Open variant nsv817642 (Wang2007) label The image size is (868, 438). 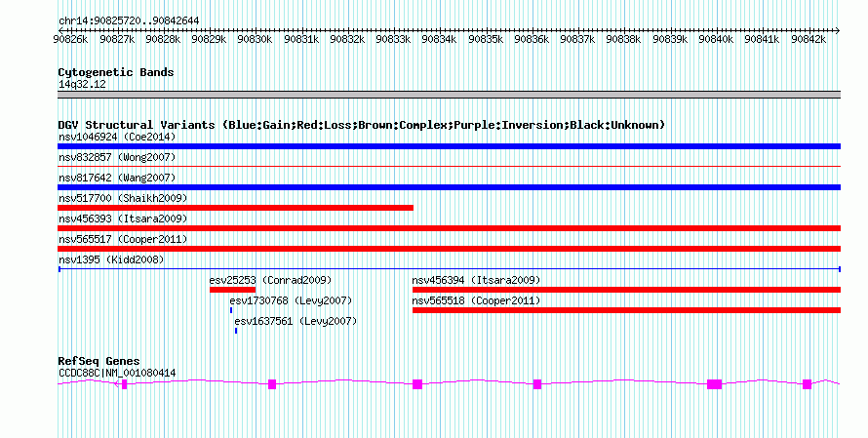pyautogui.click(x=117, y=178)
